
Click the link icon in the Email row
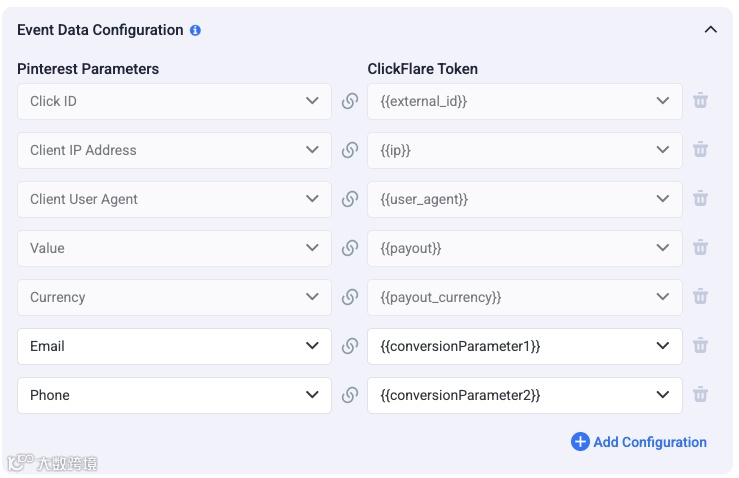pyautogui.click(x=350, y=346)
